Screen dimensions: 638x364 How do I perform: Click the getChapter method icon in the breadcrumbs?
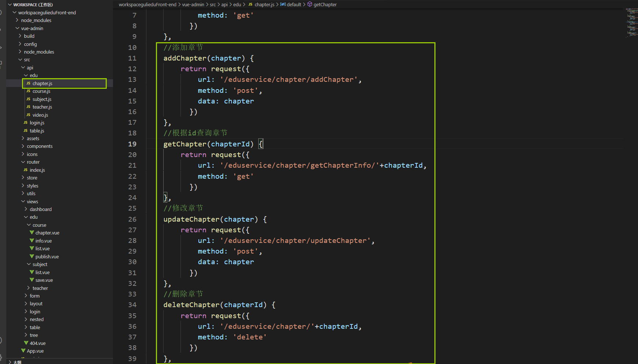310,4
